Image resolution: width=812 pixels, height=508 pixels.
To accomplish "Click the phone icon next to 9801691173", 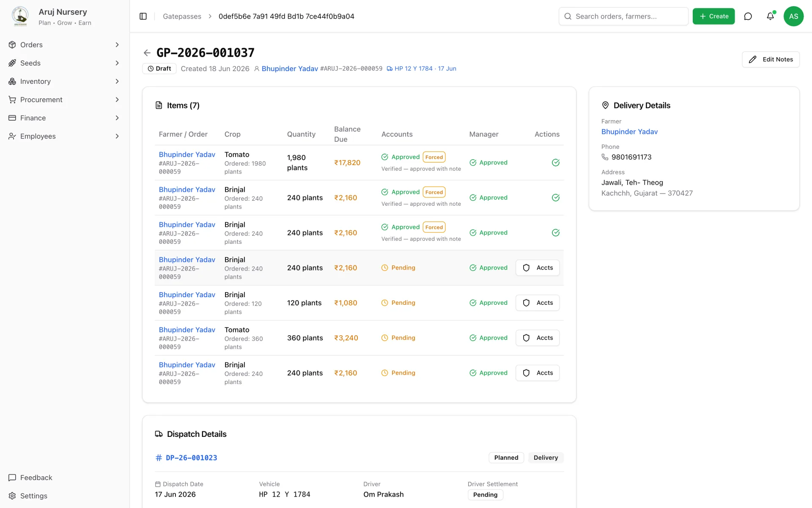I will tap(605, 157).
